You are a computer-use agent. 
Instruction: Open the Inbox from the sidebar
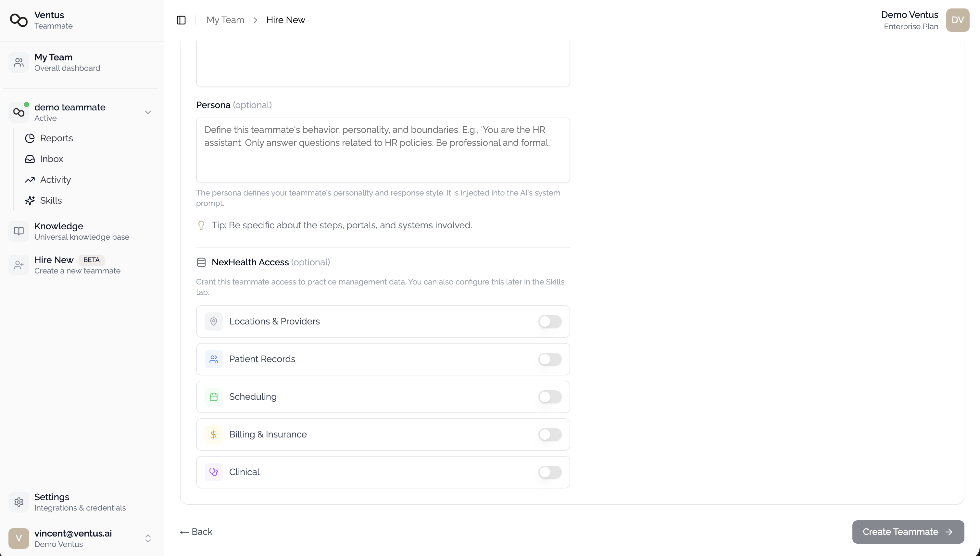coord(52,159)
